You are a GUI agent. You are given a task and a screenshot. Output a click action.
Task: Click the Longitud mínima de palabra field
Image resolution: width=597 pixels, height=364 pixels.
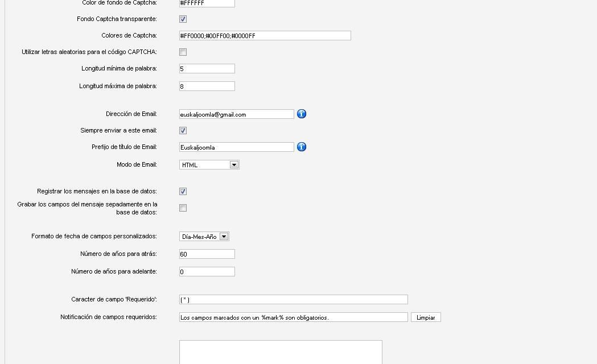click(207, 69)
